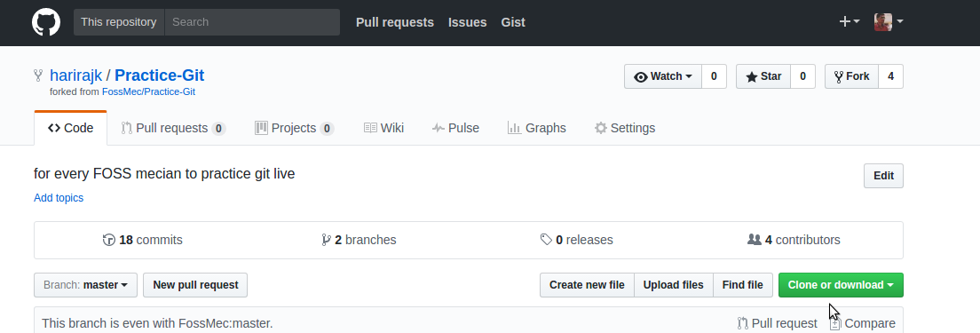Click the Find file button

pos(742,285)
